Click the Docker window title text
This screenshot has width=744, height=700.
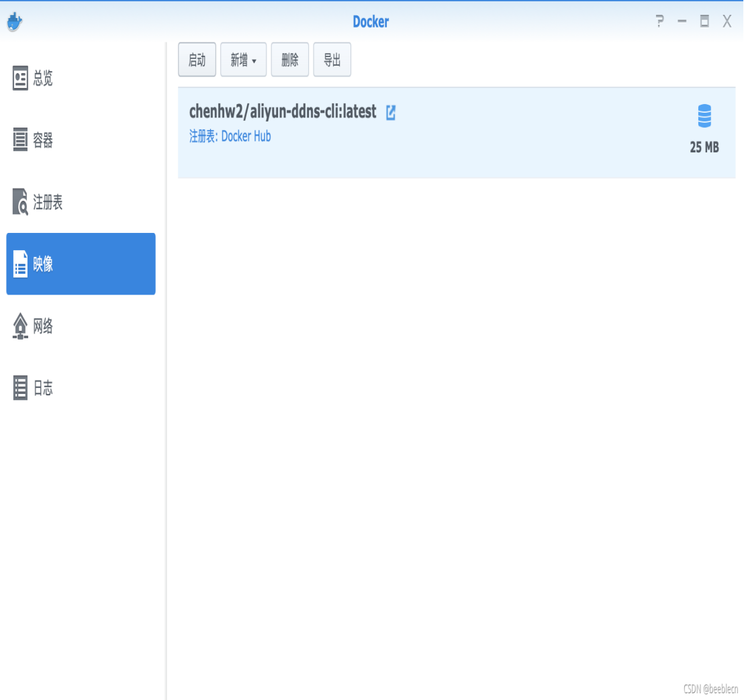(x=371, y=21)
